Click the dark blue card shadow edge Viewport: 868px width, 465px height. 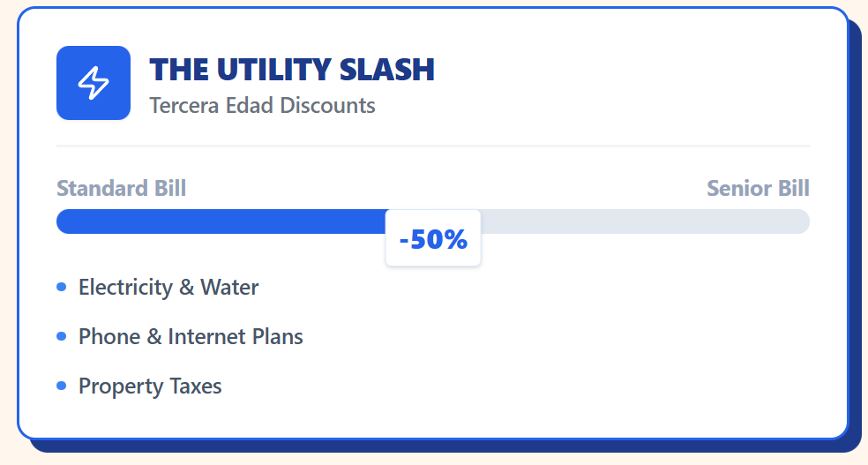pyautogui.click(x=855, y=265)
